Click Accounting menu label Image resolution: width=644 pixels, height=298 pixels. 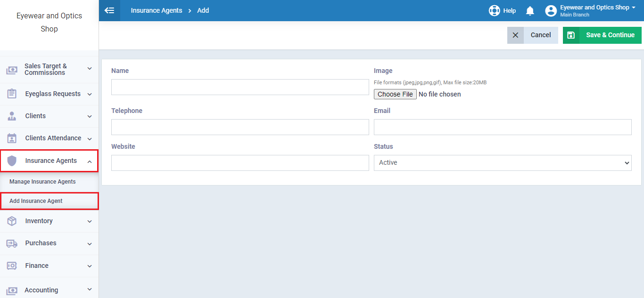pyautogui.click(x=41, y=290)
